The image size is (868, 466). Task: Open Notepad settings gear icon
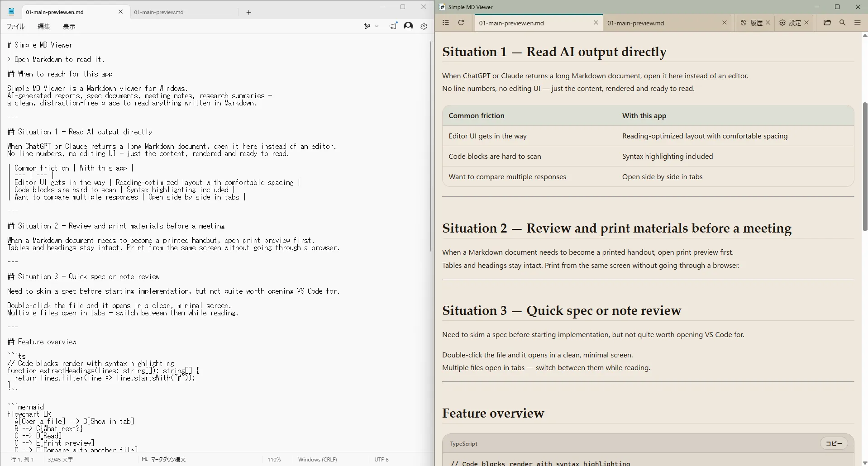424,26
